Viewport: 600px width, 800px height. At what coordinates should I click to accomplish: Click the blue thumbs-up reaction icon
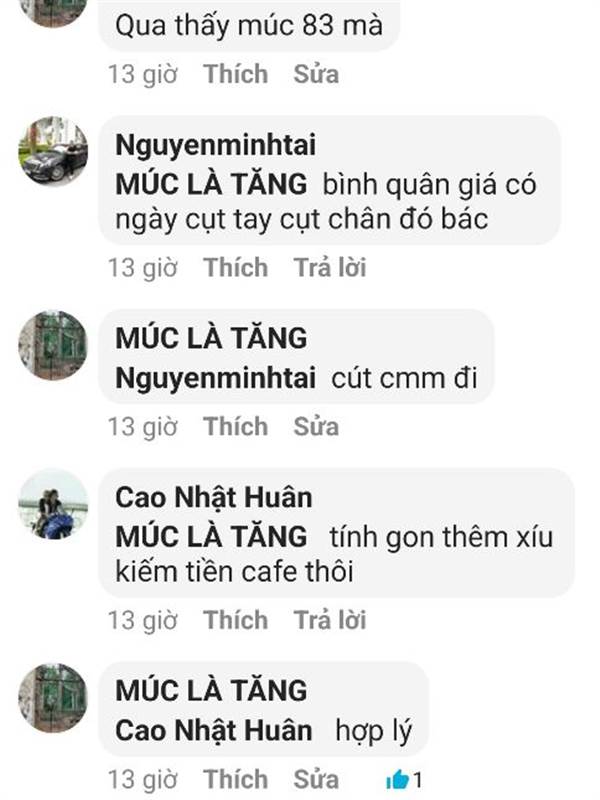[397, 779]
